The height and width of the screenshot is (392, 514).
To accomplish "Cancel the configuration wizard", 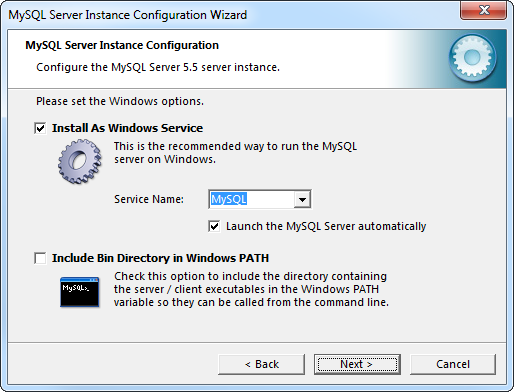I will point(453,364).
